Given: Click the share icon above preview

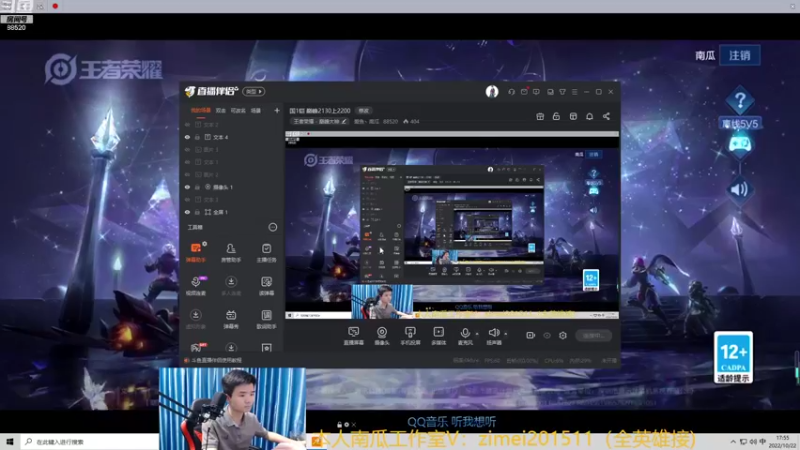Looking at the screenshot, I should [606, 116].
